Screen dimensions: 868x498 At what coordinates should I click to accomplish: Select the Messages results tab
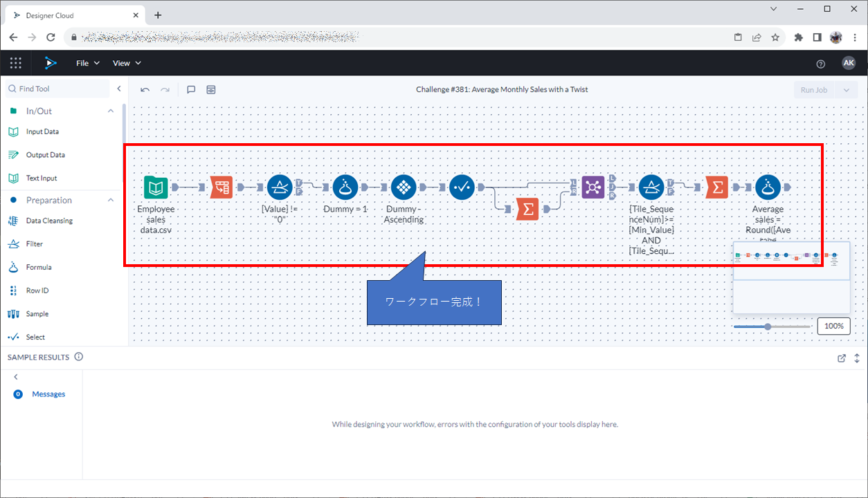click(x=48, y=394)
